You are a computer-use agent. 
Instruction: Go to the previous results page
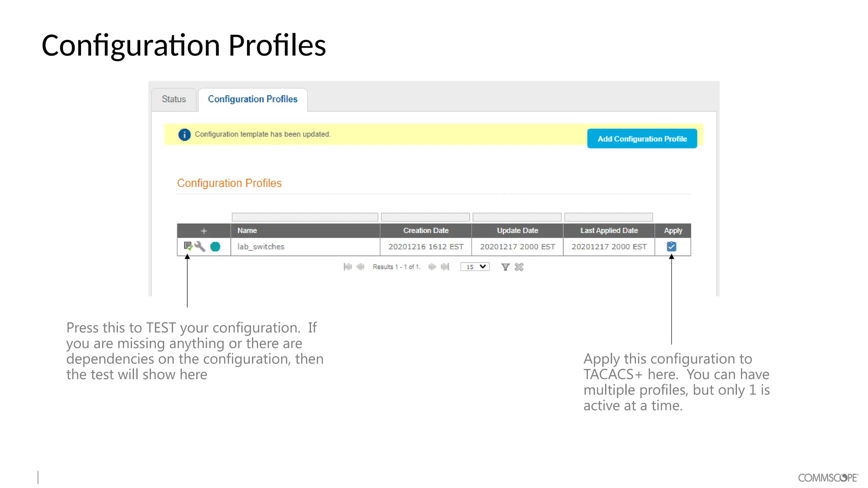click(360, 267)
